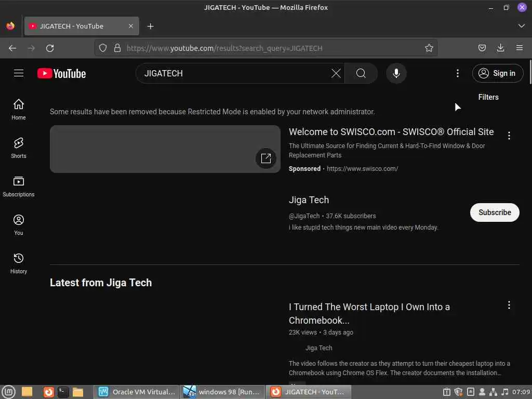This screenshot has width=532, height=399.
Task: Show site security info via the padlock icon
Action: point(117,48)
